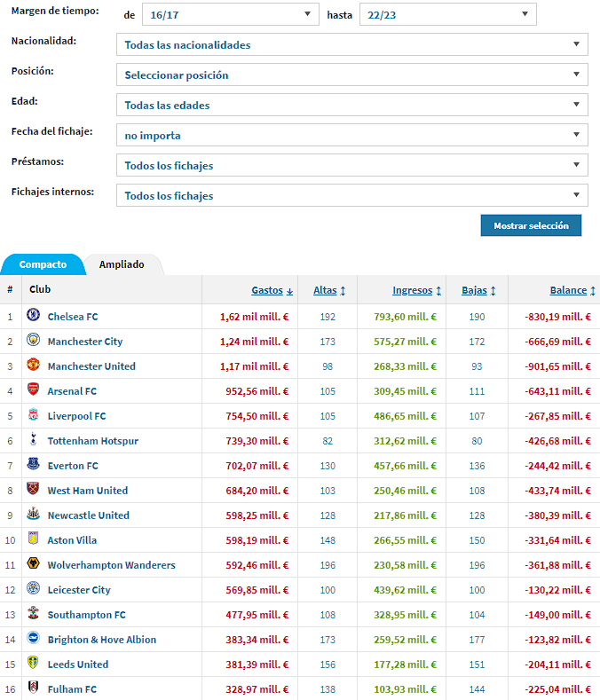
Task: Switch to the Ampliado tab
Action: pyautogui.click(x=122, y=264)
